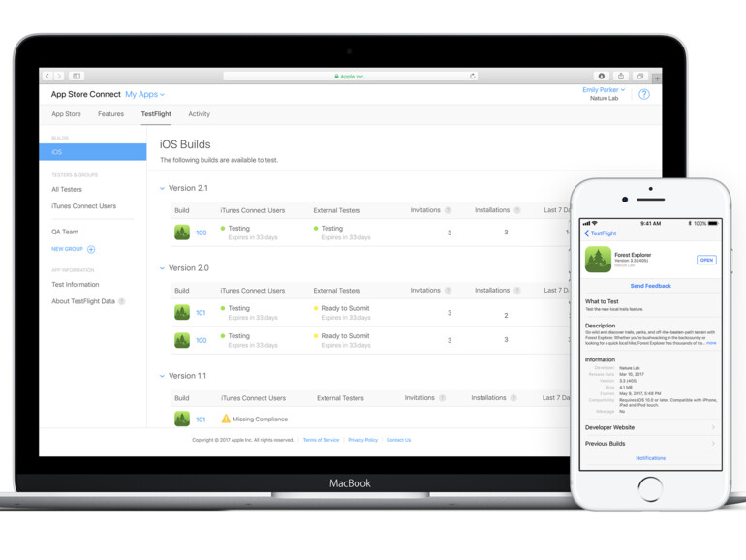Open All Testers in sidebar

click(x=67, y=189)
